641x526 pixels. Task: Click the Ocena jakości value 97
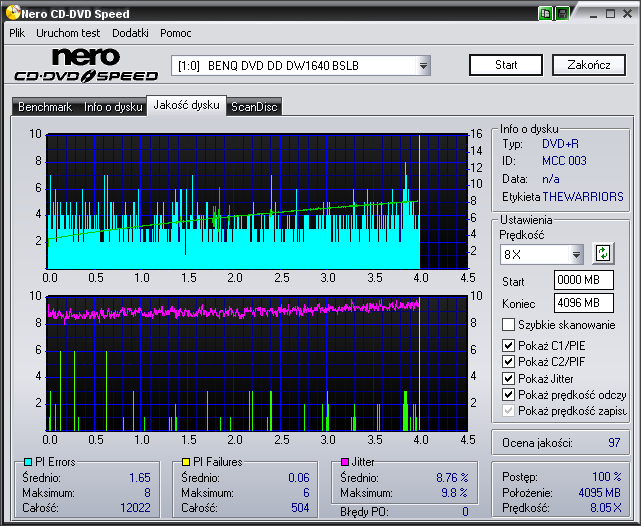click(614, 443)
